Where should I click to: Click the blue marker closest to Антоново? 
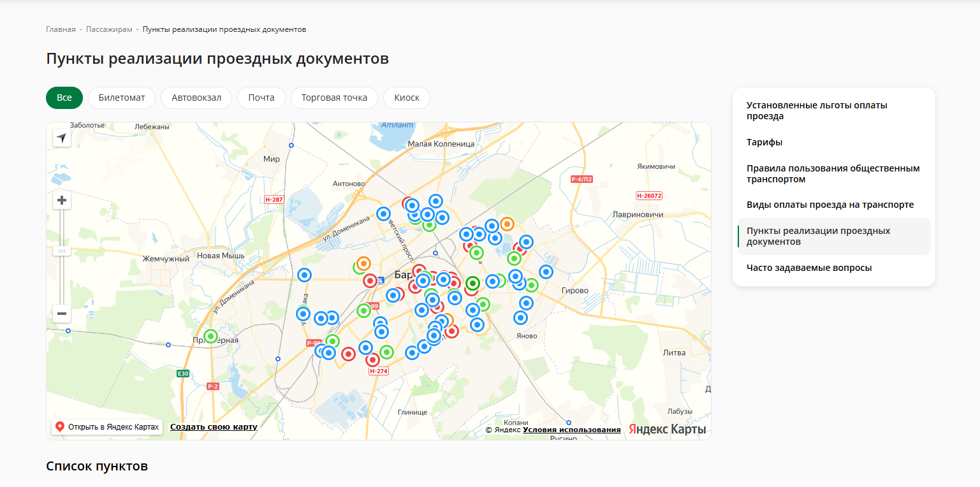[383, 214]
